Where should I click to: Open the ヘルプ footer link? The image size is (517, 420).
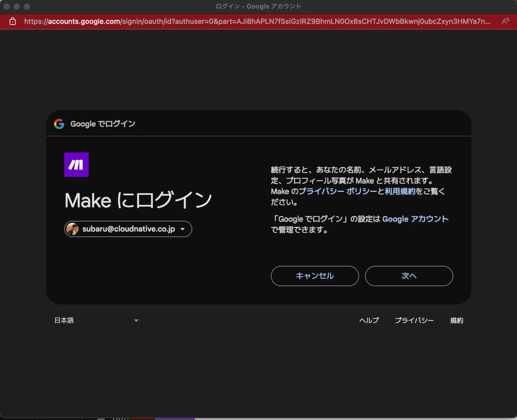click(369, 321)
